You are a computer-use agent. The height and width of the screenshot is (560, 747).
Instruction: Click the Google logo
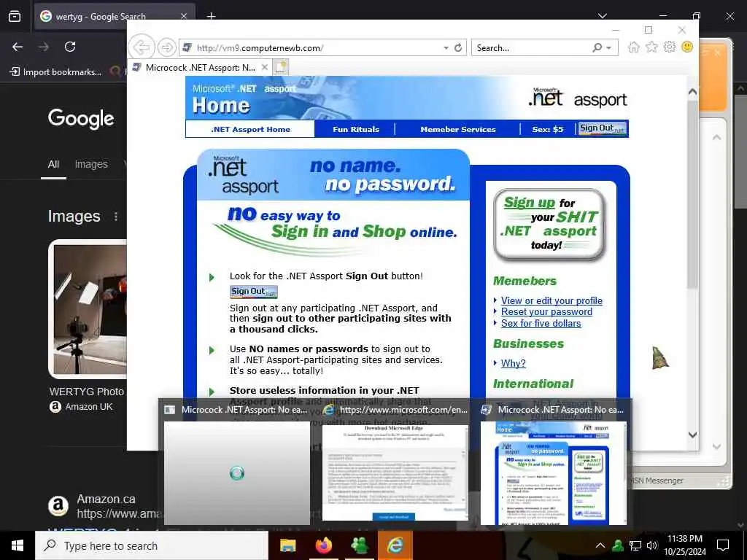[x=81, y=119]
